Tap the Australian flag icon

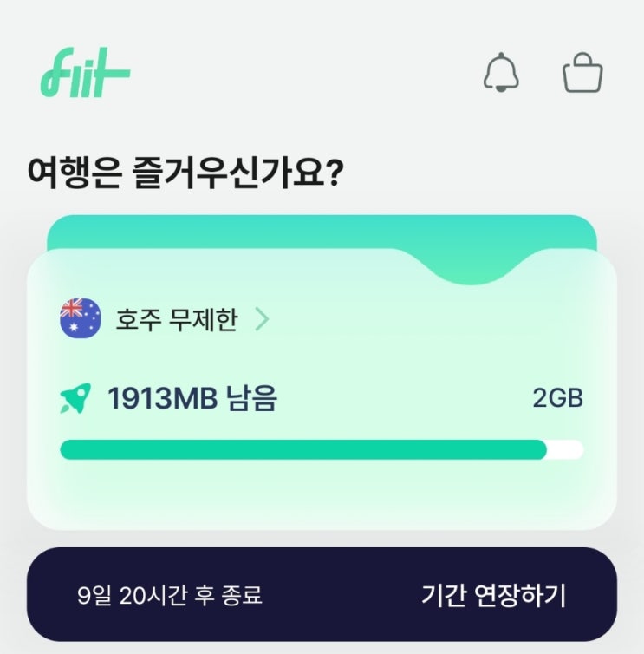click(81, 318)
